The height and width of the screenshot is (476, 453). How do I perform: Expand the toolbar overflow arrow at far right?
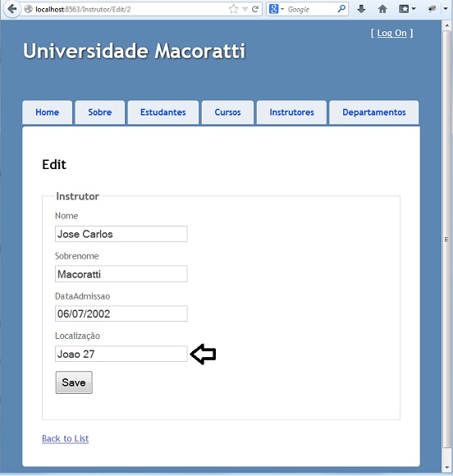point(446,9)
